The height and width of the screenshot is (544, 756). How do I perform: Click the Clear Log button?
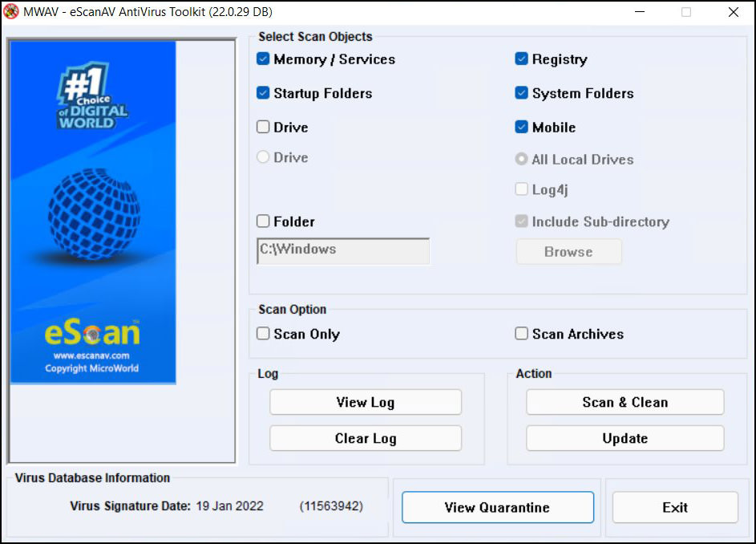tap(366, 438)
